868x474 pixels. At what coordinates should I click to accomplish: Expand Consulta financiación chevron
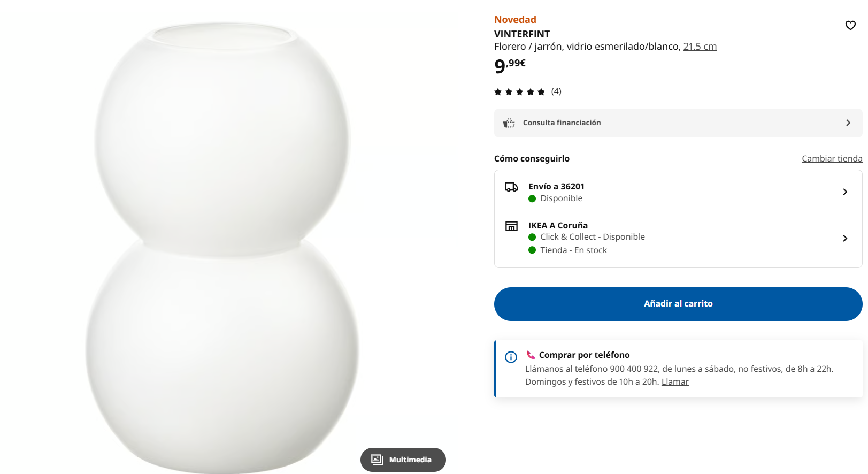coord(848,123)
